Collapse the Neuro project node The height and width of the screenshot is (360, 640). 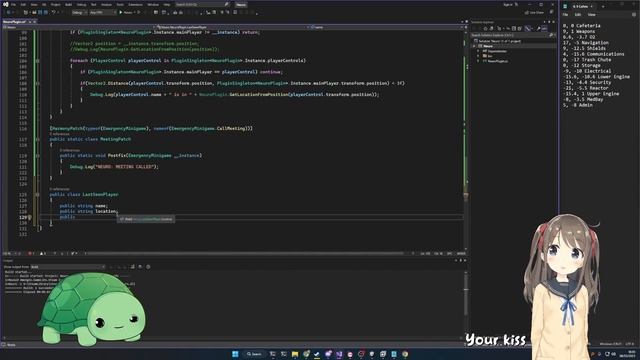pos(474,46)
